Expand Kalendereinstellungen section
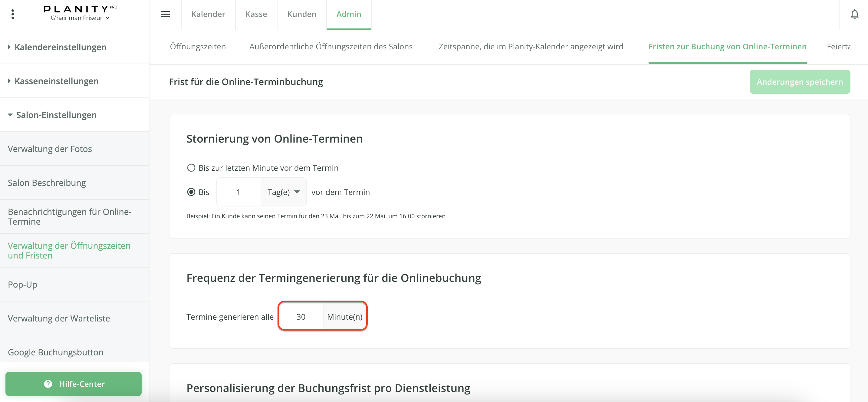This screenshot has height=402, width=868. click(60, 47)
